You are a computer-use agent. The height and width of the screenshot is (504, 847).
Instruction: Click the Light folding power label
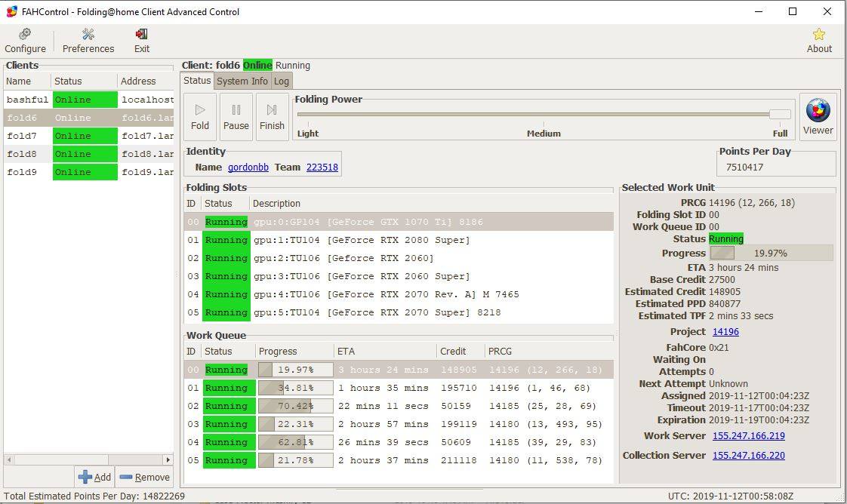(308, 134)
